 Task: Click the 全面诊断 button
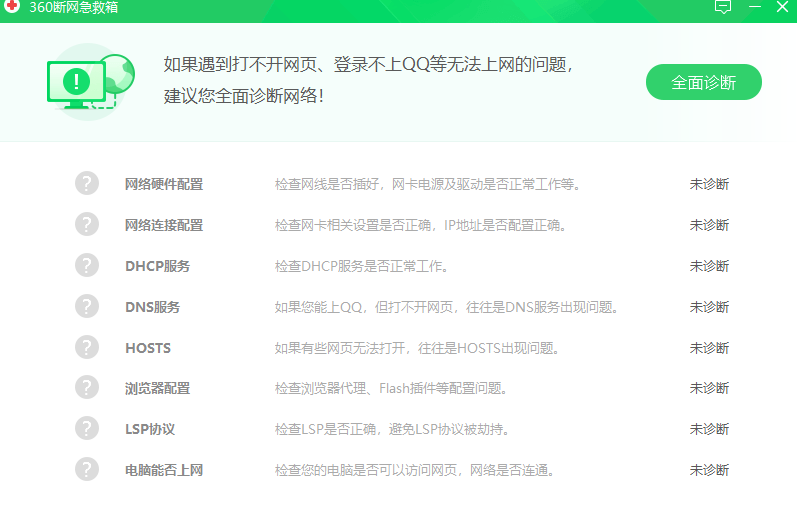pyautogui.click(x=703, y=82)
